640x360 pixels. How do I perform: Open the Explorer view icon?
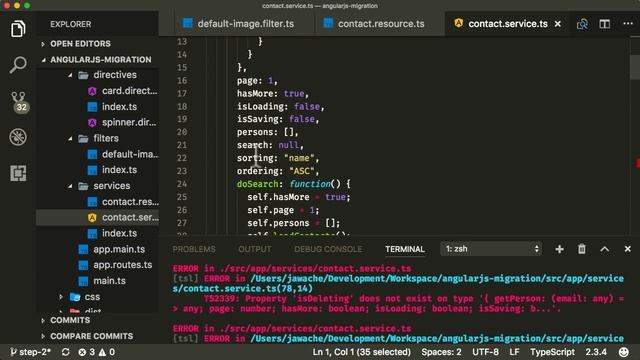[18, 29]
